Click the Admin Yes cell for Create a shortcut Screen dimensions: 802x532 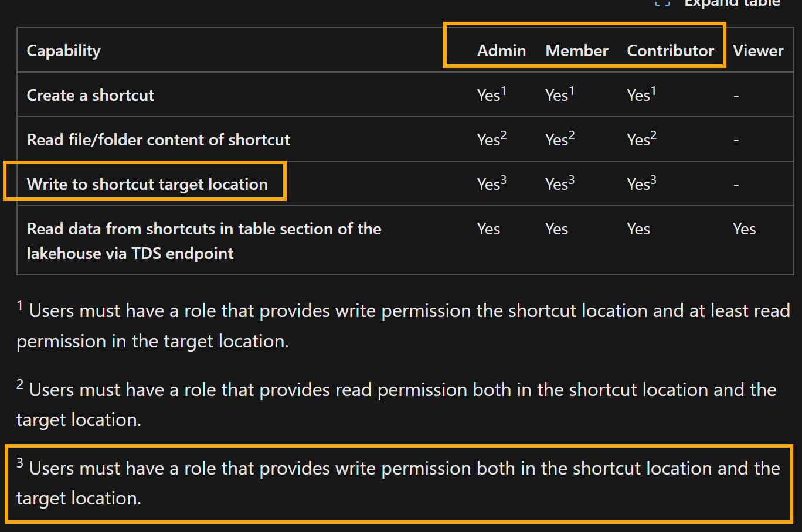tap(491, 95)
